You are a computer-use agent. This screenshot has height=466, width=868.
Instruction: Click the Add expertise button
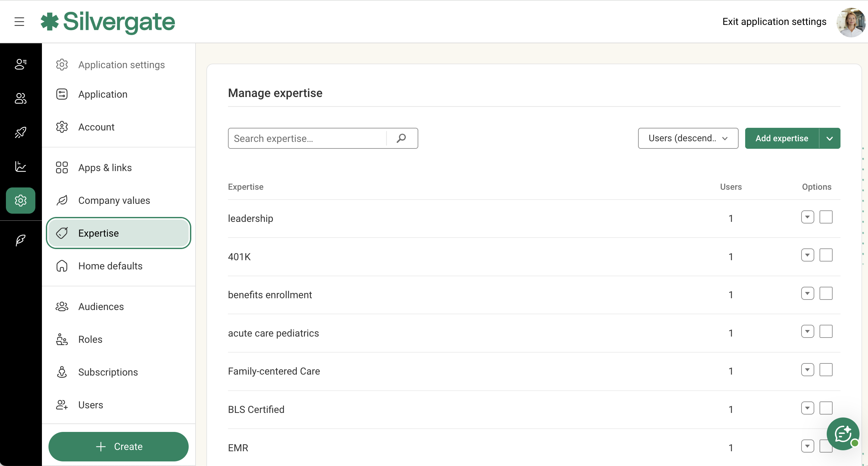pos(782,138)
